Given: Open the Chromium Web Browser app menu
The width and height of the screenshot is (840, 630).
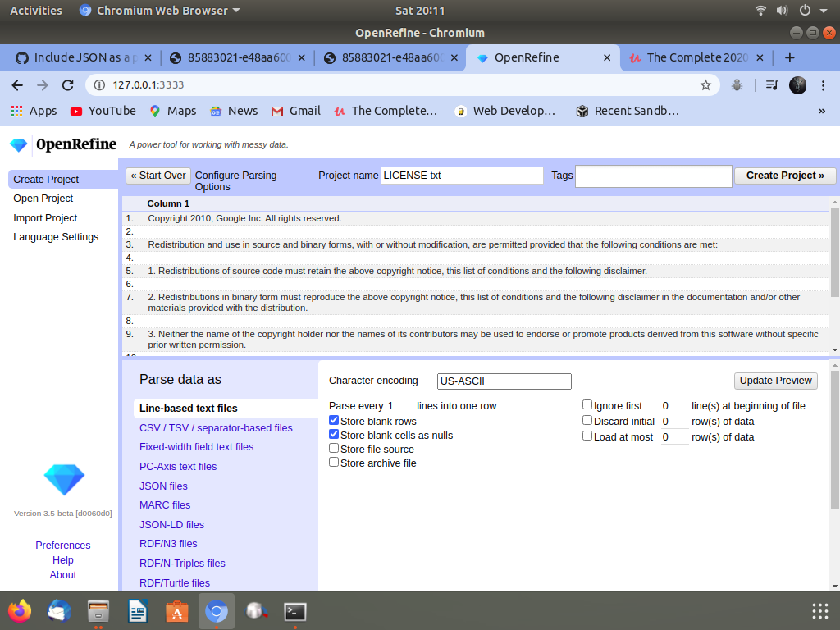Looking at the screenshot, I should [x=159, y=11].
